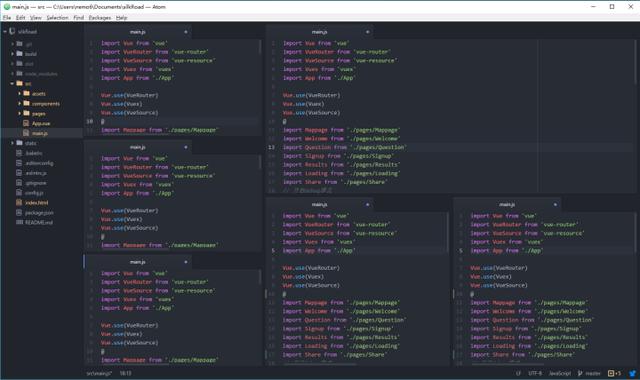Viewport: 640px width, 380px height.
Task: Expand the assets folder
Action: coord(19,93)
